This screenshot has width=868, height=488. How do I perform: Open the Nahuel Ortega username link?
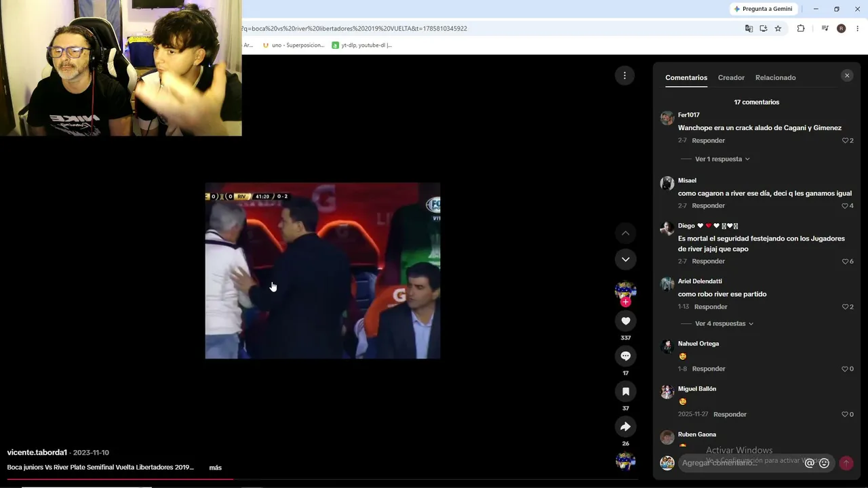point(698,343)
